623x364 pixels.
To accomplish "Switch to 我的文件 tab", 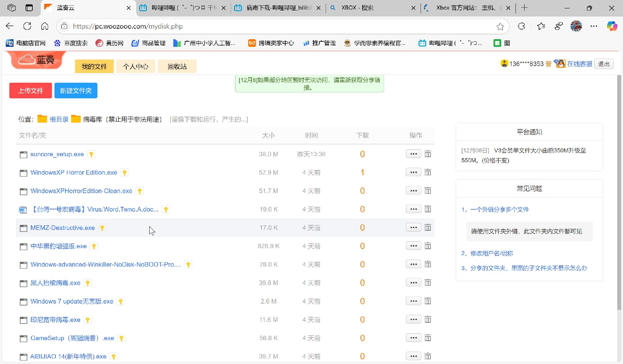I will click(94, 66).
